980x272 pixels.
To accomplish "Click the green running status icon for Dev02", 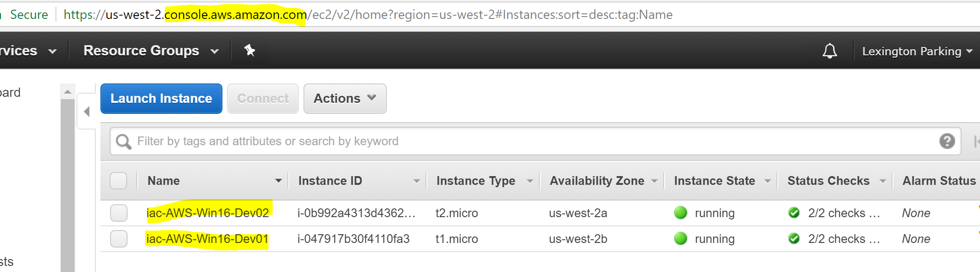I will (x=682, y=213).
